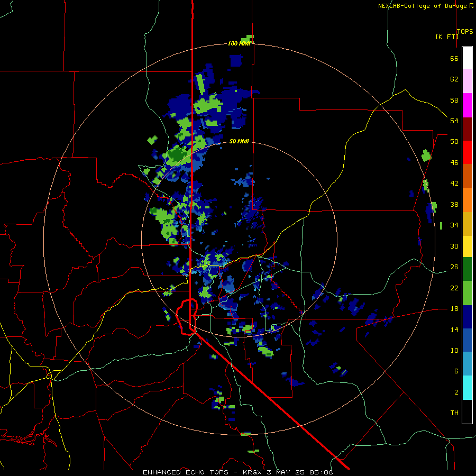The width and height of the screenshot is (476, 476).
Task: Select the yellow legend swatch
Action: 467,246
